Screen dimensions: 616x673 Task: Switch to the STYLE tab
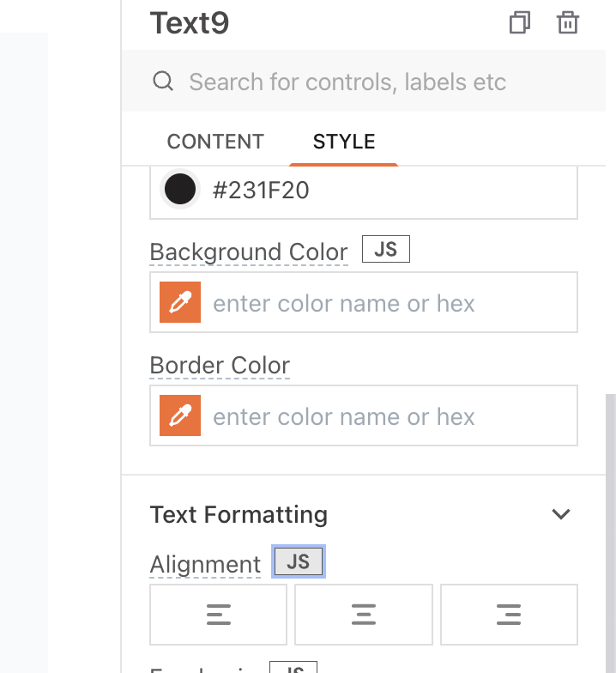[x=344, y=142]
